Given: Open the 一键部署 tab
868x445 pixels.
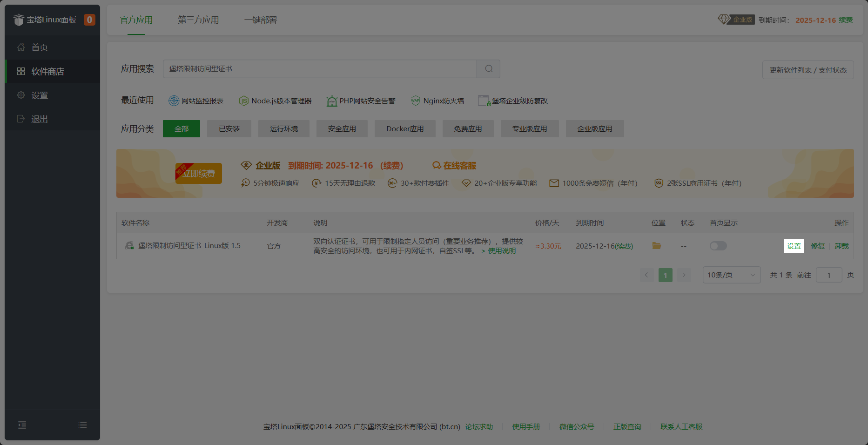Looking at the screenshot, I should point(260,20).
